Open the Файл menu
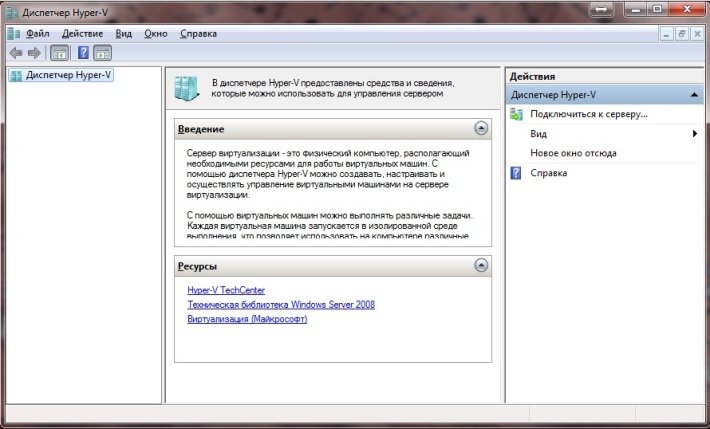Screen dimensions: 710x429 (38, 34)
